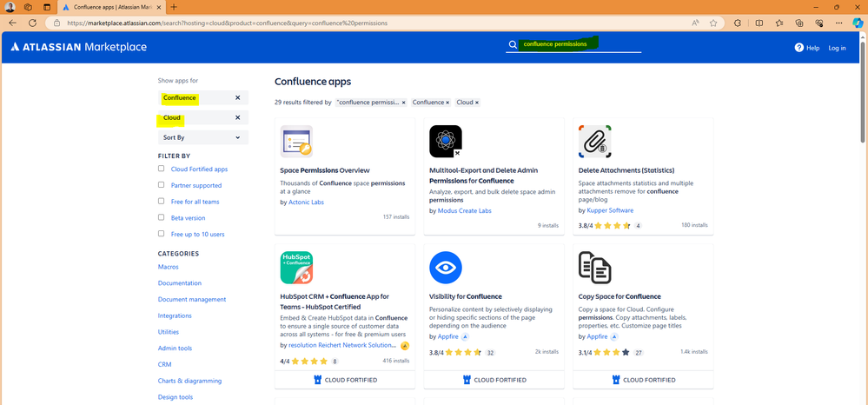Click the search magnifier icon
Screen dimensions: 868x405
pos(514,44)
